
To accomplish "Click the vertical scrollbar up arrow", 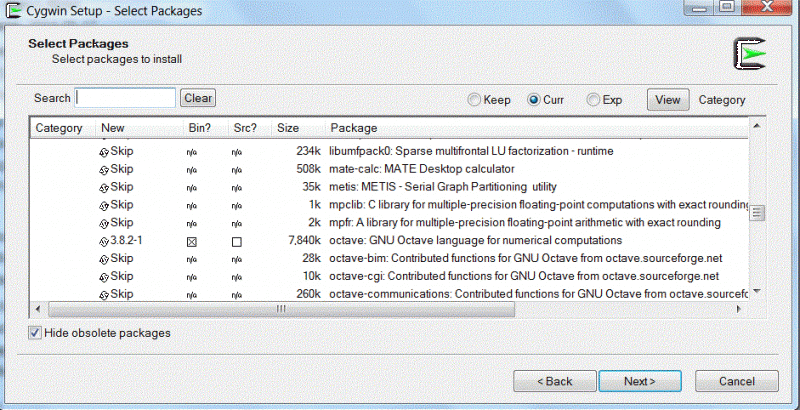I will click(x=757, y=125).
